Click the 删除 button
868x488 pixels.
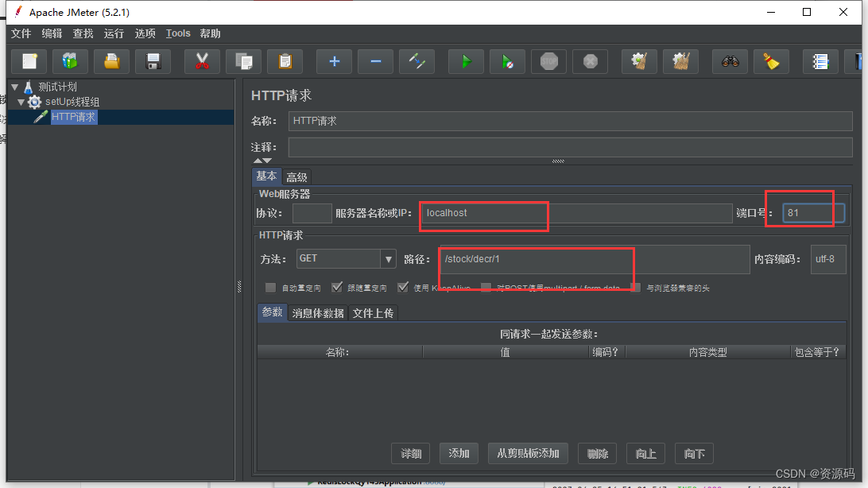pyautogui.click(x=597, y=454)
